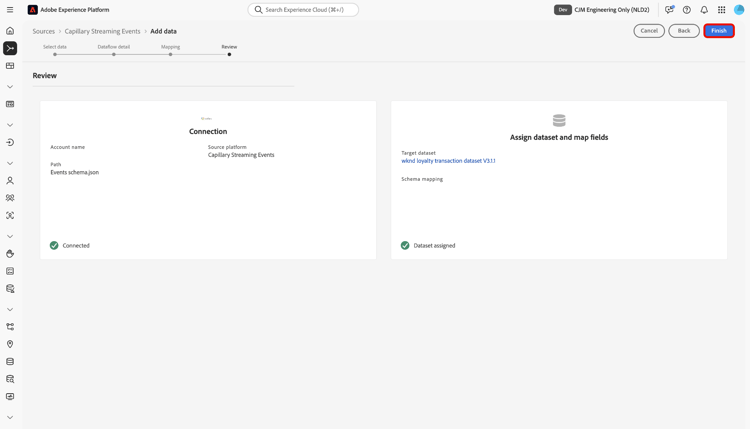Open the notifications bell
This screenshot has height=429, width=750.
704,10
